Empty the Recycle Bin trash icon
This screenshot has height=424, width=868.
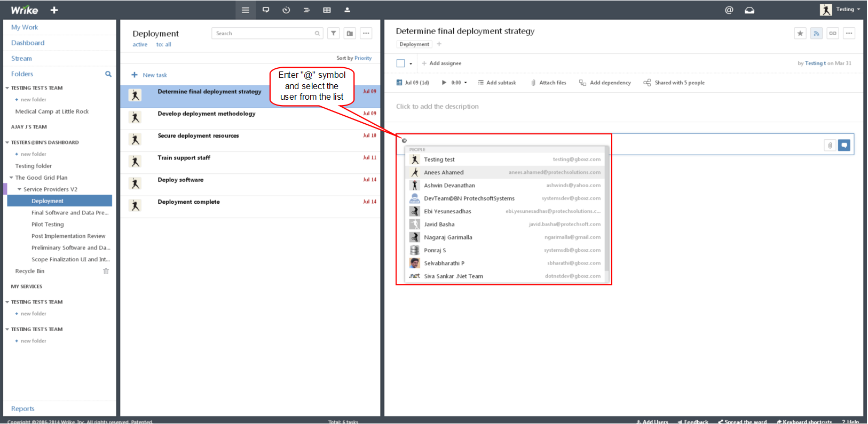(106, 271)
